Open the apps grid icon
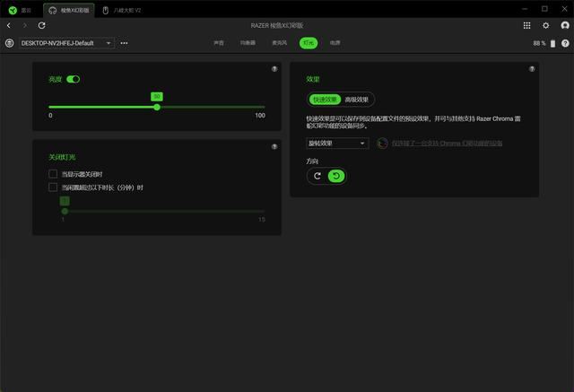The width and height of the screenshot is (574, 392). tap(526, 25)
